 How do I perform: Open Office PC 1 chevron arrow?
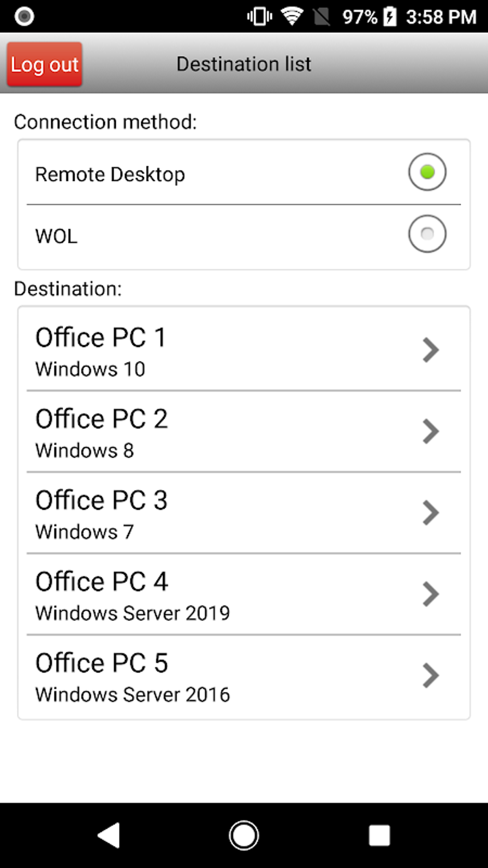click(x=431, y=350)
